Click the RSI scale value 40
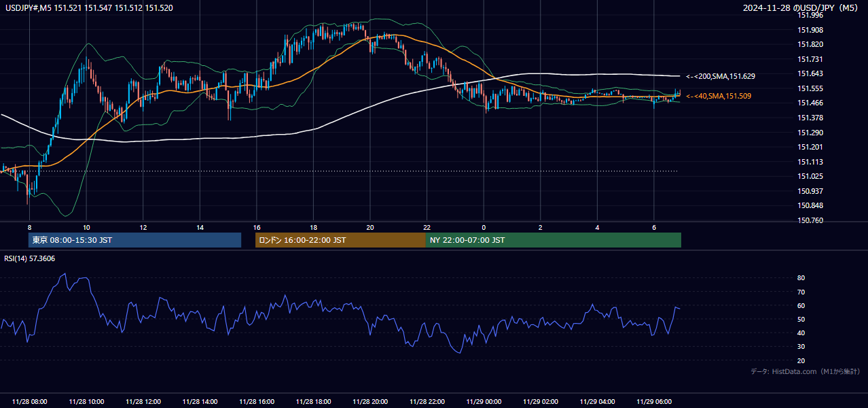Image resolution: width=868 pixels, height=408 pixels. (x=801, y=333)
